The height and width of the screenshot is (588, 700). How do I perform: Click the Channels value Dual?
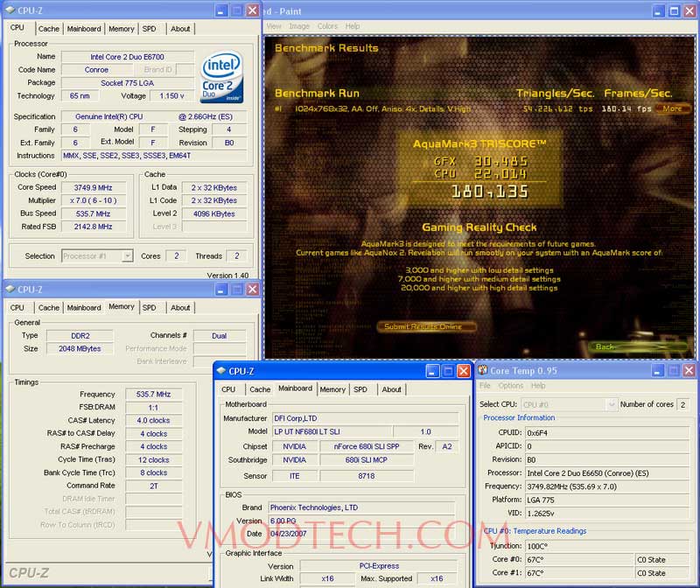click(x=220, y=336)
